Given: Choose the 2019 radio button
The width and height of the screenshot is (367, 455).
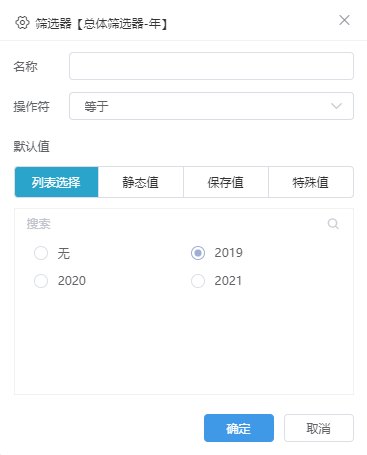Looking at the screenshot, I should point(198,253).
